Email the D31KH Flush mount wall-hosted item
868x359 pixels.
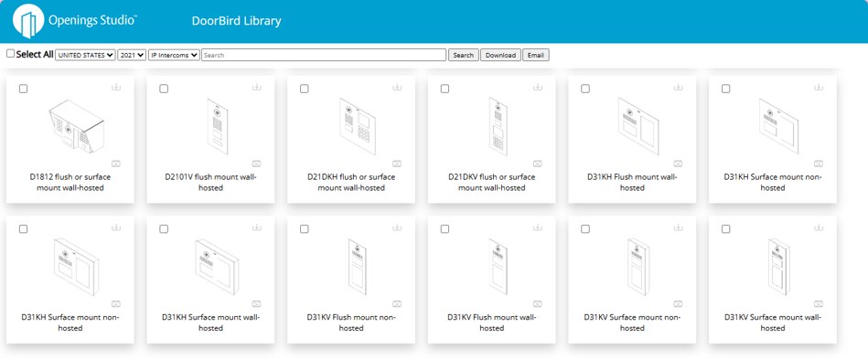[679, 164]
